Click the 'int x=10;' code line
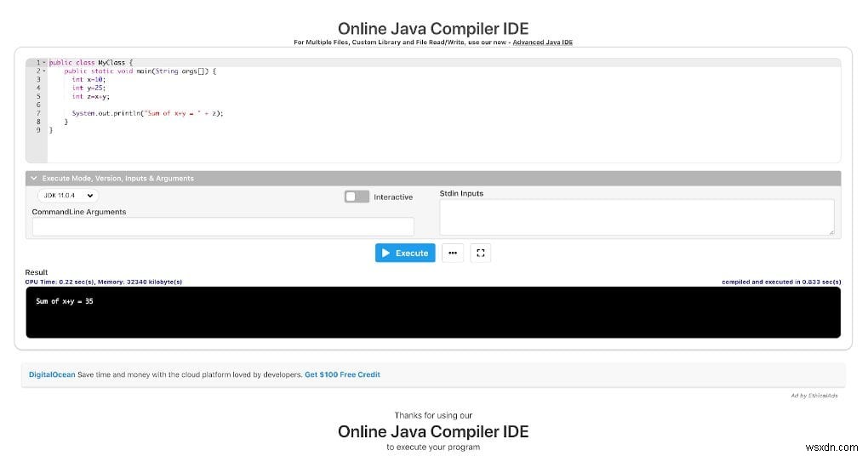868x456 pixels. tap(89, 79)
